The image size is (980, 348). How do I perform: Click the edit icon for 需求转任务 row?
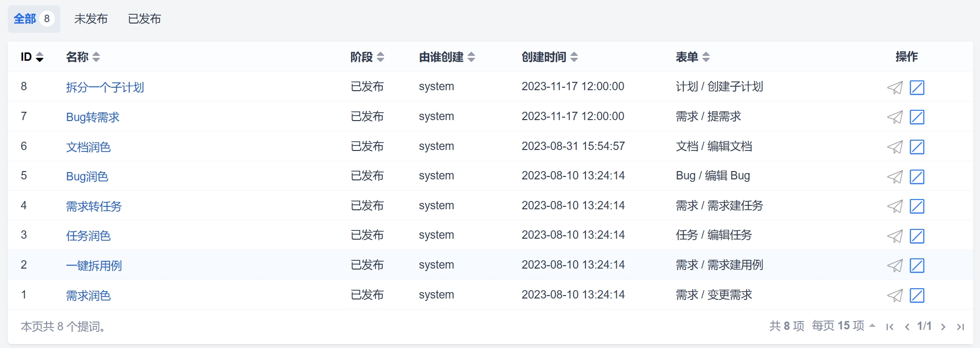pyautogui.click(x=917, y=206)
